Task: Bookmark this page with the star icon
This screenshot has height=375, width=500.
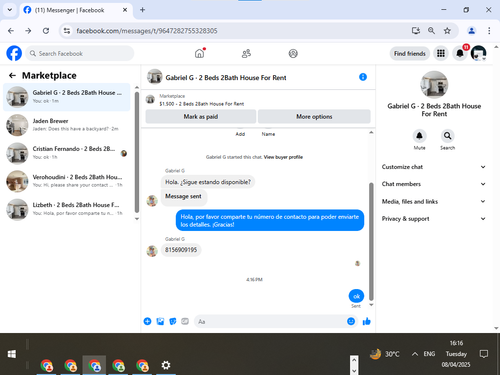Action: [x=447, y=31]
